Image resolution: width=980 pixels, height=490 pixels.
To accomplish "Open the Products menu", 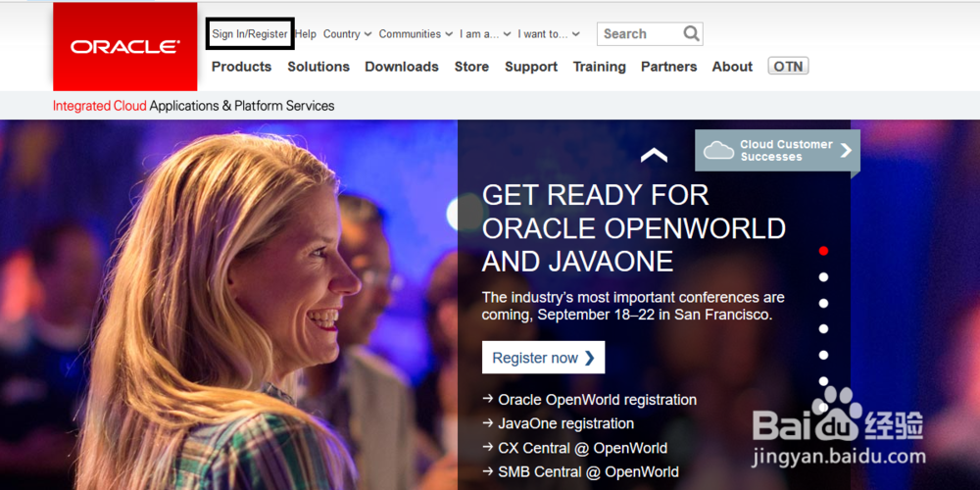I will click(x=241, y=67).
